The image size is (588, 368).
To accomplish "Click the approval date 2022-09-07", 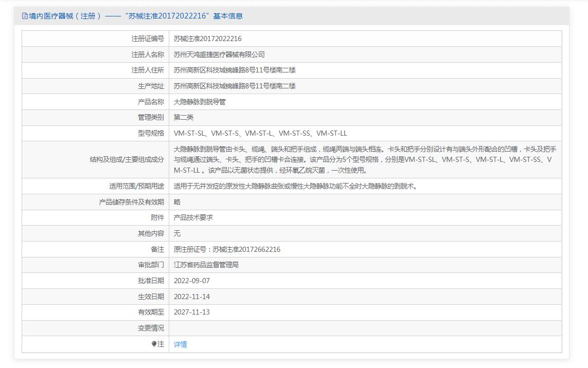I will pos(192,281).
